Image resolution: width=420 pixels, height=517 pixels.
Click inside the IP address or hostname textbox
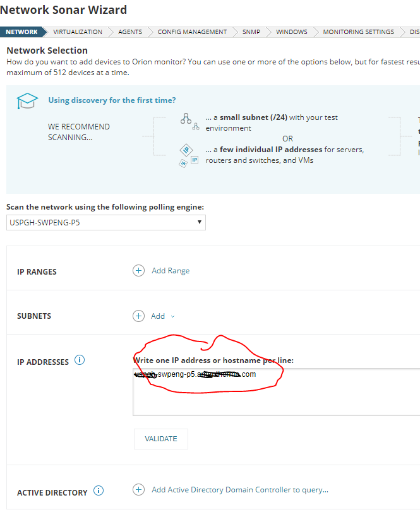[x=276, y=392]
